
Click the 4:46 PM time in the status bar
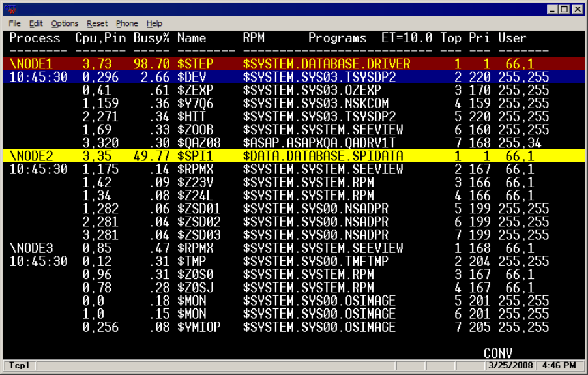click(560, 365)
